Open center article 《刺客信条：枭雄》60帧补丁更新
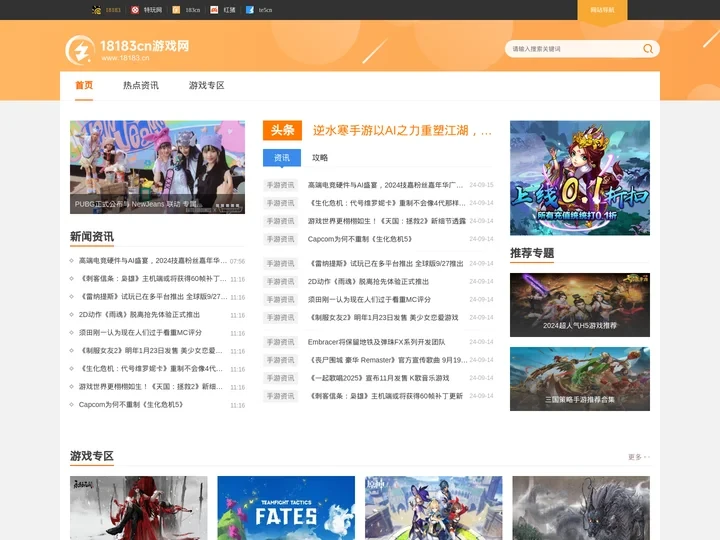This screenshot has width=720, height=540. tap(385, 396)
